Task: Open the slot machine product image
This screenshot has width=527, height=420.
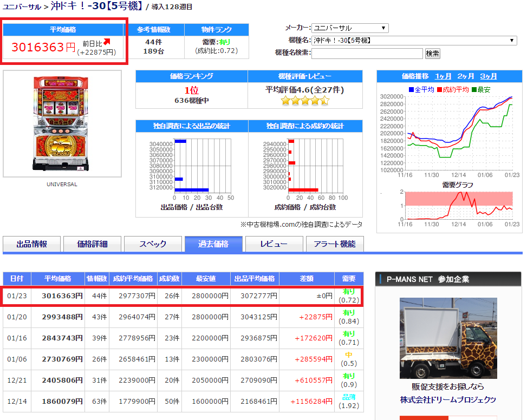Action: [62, 123]
